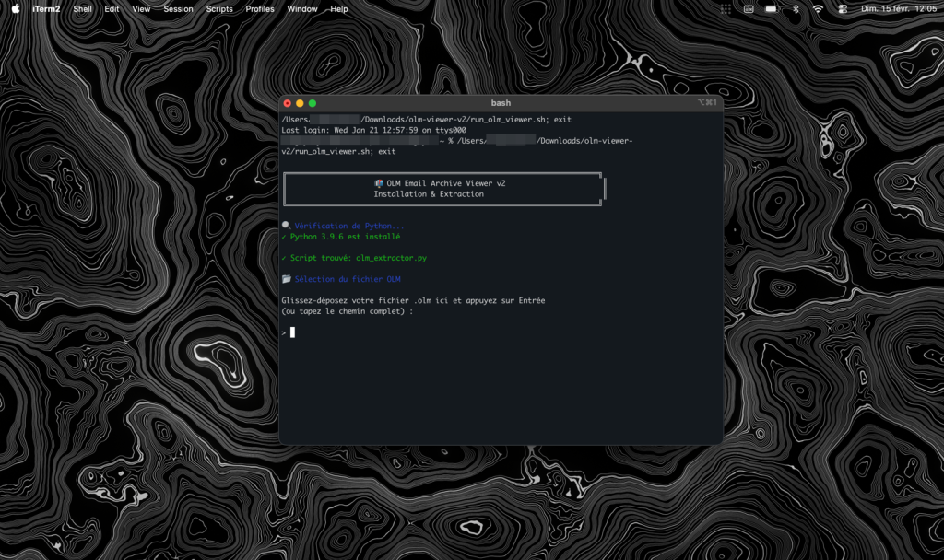Open the Scripts menu
Viewport: 944px width, 560px height.
point(219,8)
